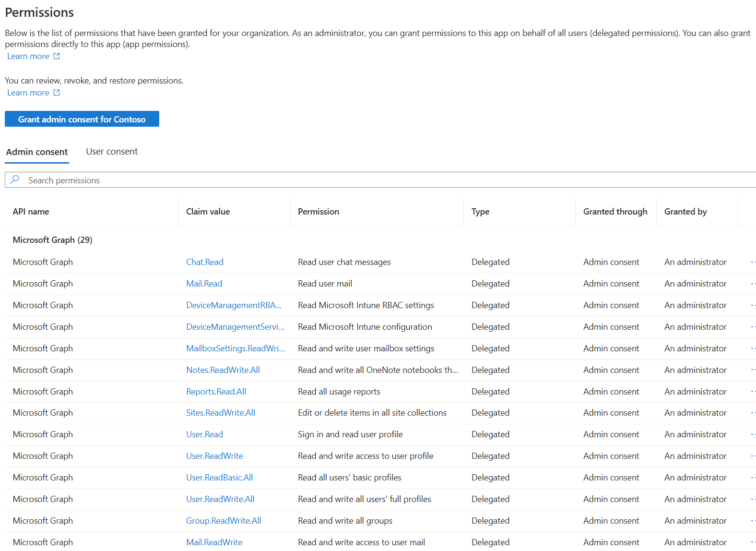Select 'Read and write all OneNote notebooks th...' text
The height and width of the screenshot is (551, 756).
[x=378, y=370]
